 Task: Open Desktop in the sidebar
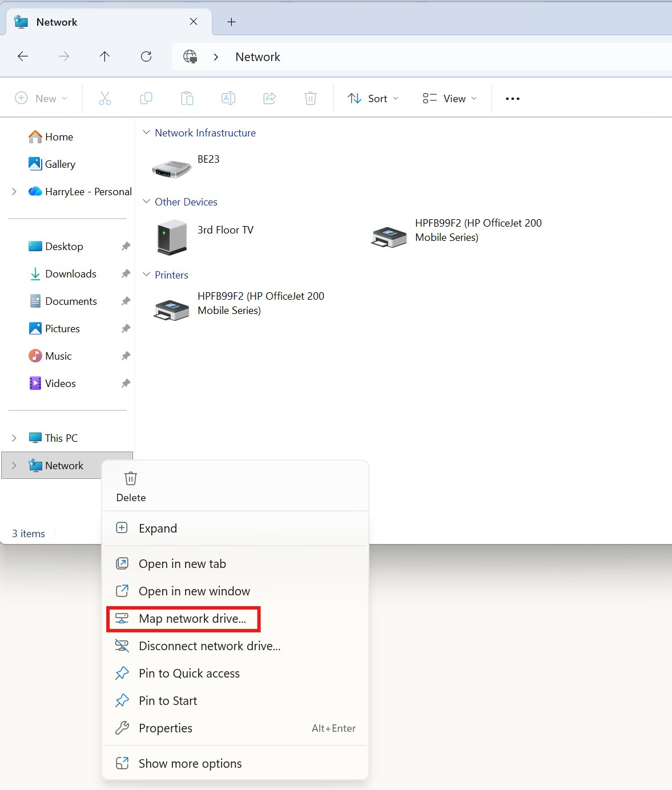[x=56, y=247]
